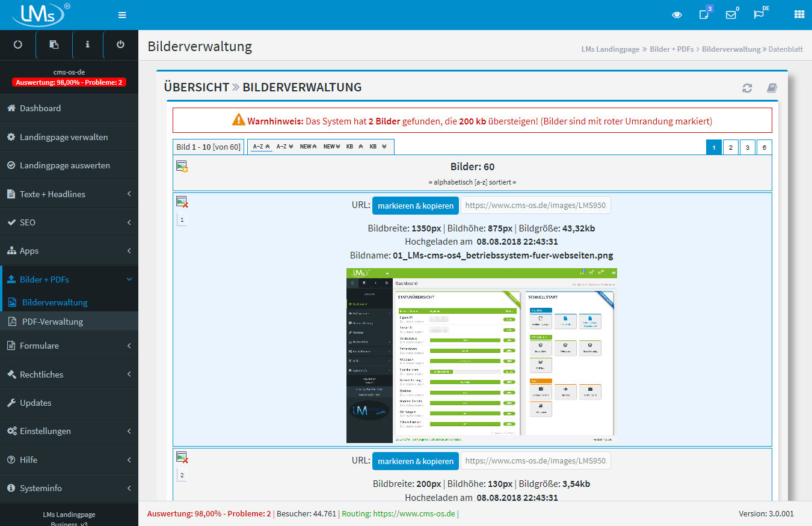
Task: Click the footer text Besucher: 44.761
Action: (306, 514)
